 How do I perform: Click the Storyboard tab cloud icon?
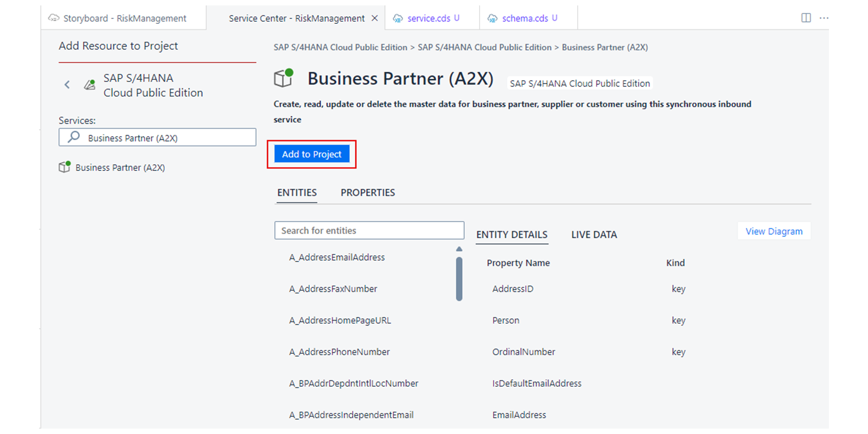click(x=53, y=18)
